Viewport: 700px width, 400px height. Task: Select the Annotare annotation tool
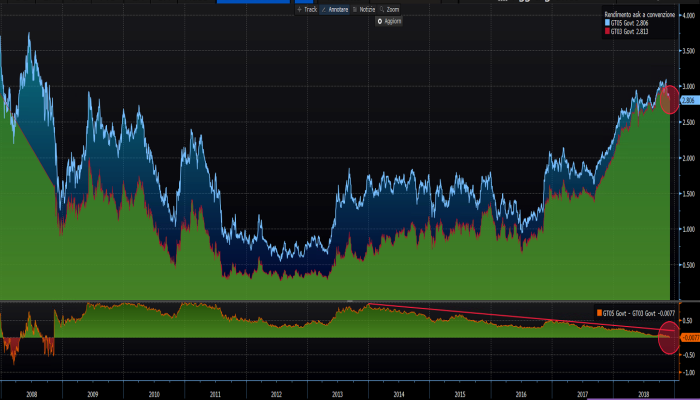click(336, 8)
